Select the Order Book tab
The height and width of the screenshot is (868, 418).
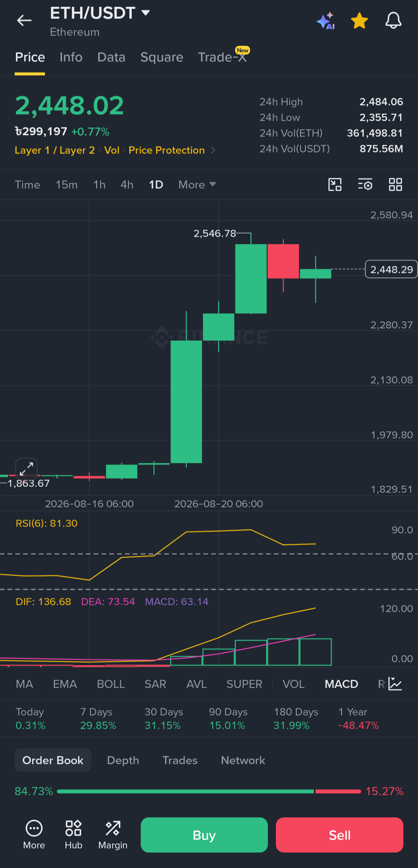(x=53, y=760)
